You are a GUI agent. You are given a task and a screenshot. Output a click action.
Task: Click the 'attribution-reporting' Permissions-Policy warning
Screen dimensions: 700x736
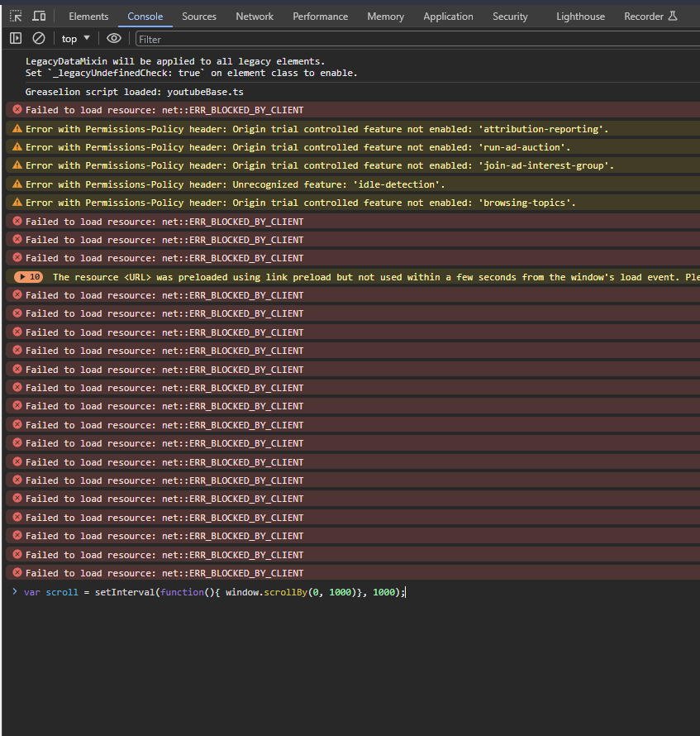click(317, 129)
